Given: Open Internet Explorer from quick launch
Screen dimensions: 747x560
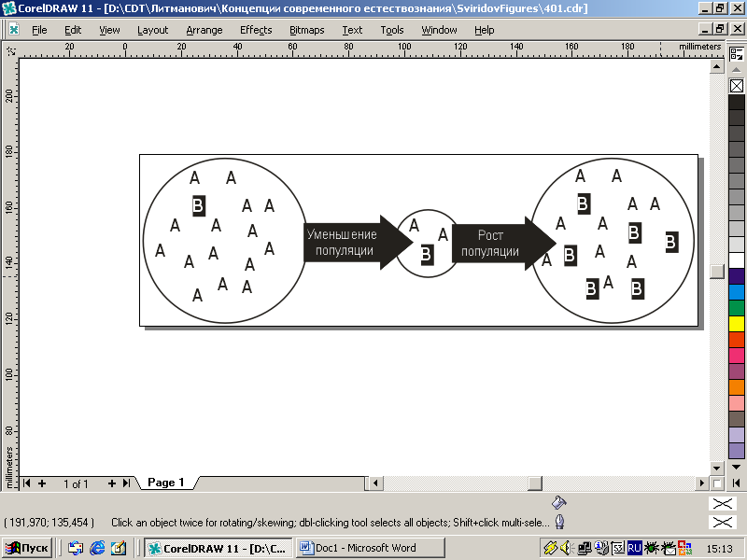Looking at the screenshot, I should [x=97, y=548].
